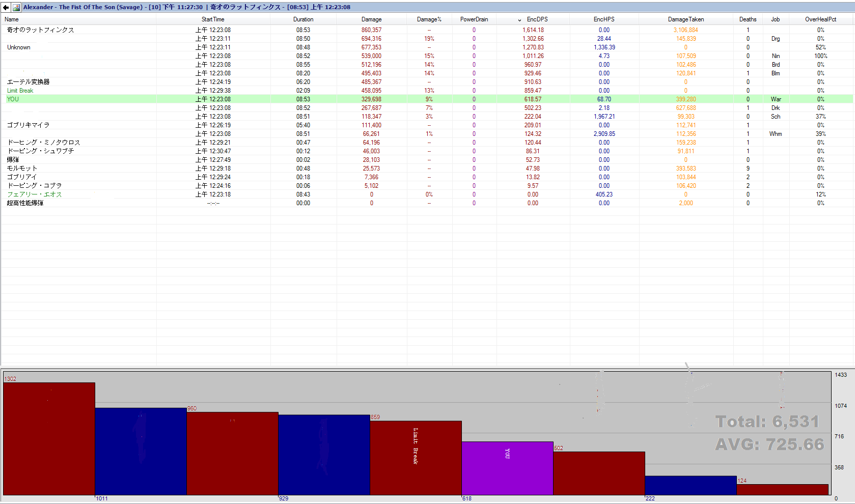Select the ドーピング・ミノタウロス row
855x504 pixels.
pos(43,143)
